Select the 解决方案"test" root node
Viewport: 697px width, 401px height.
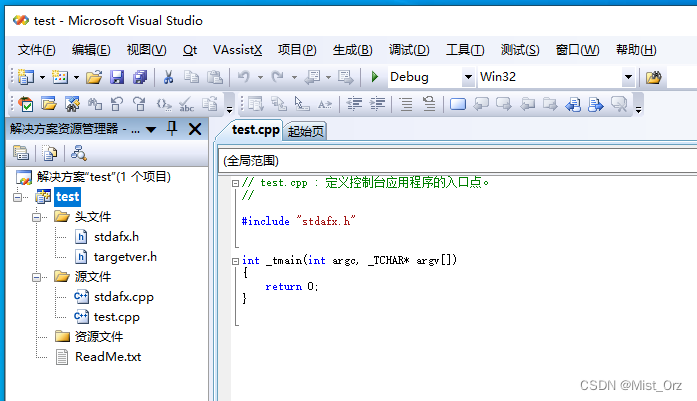(x=103, y=177)
